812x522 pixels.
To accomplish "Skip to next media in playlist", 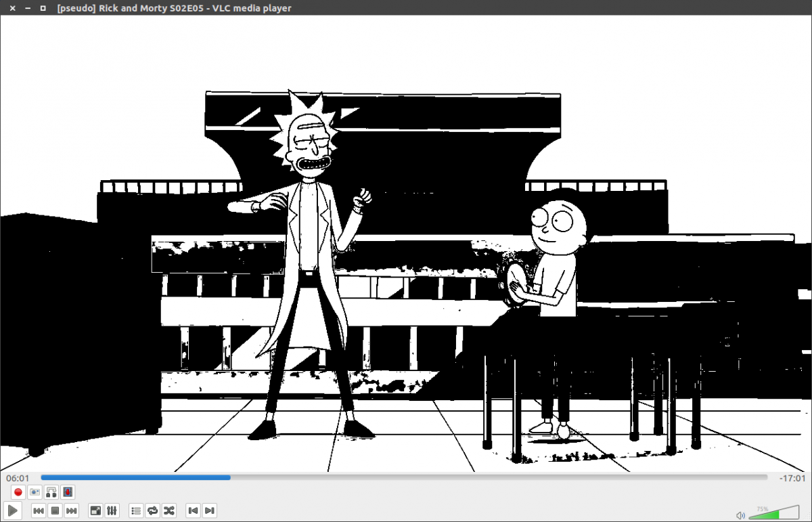I will (72, 510).
